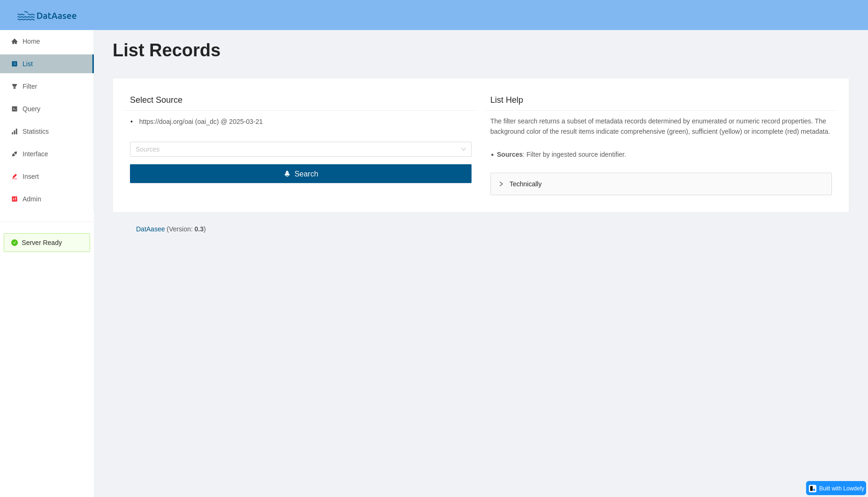
Task: Select the List menu item
Action: (x=46, y=64)
